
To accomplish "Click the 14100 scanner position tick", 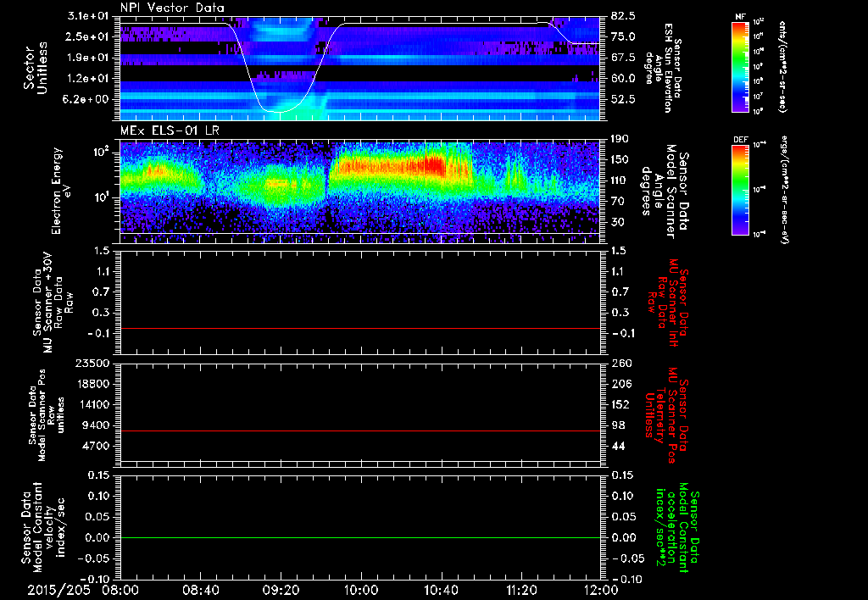I will tap(92, 404).
